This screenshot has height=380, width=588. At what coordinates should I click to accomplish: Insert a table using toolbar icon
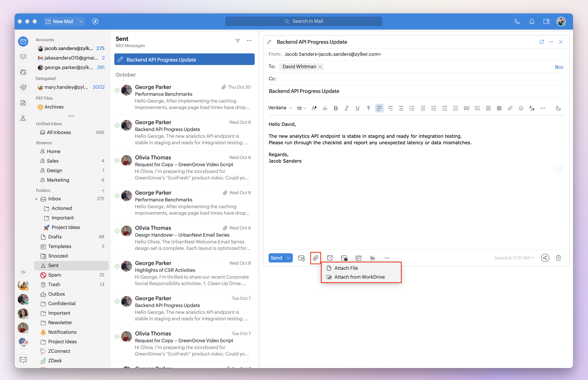[499, 108]
